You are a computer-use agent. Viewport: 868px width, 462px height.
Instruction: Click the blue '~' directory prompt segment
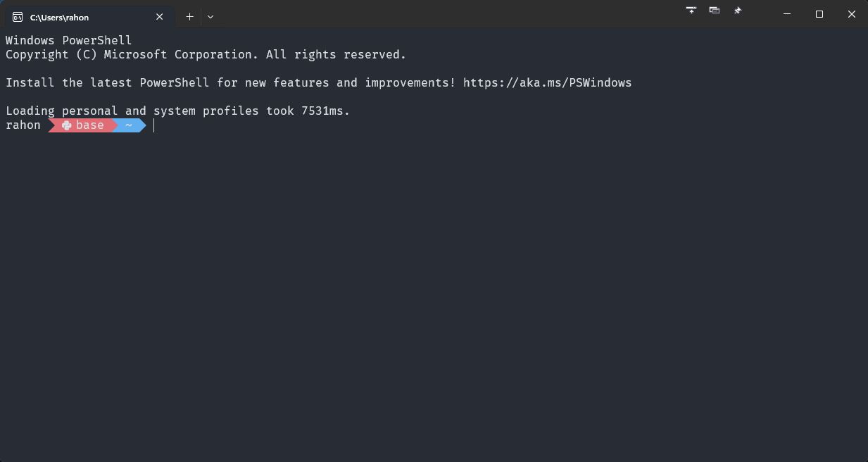pos(129,125)
